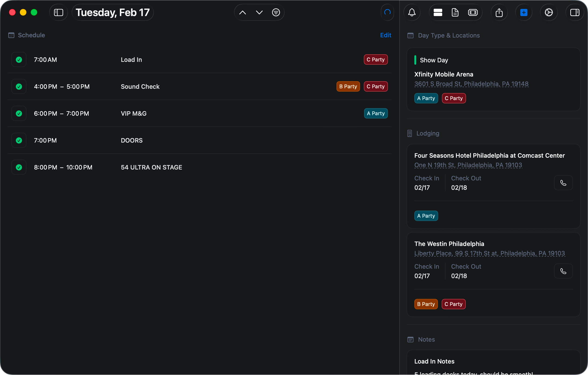Open the document view icon
Image resolution: width=588 pixels, height=375 pixels.
(455, 12)
